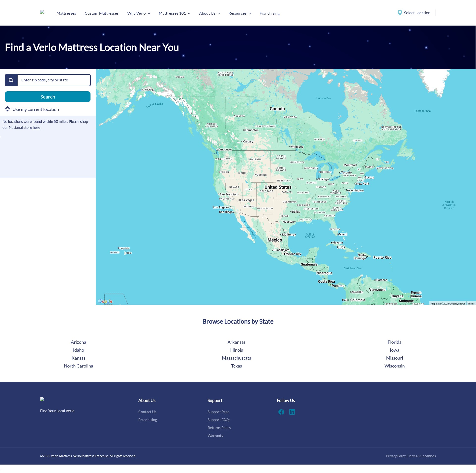Open the Franchising nav item

[x=269, y=13]
